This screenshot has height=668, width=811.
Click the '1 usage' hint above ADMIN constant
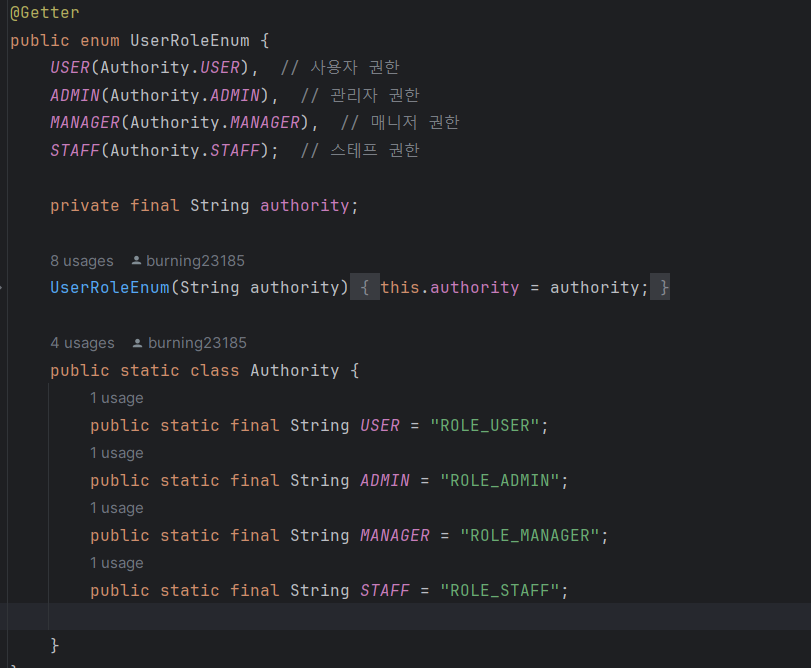117,453
